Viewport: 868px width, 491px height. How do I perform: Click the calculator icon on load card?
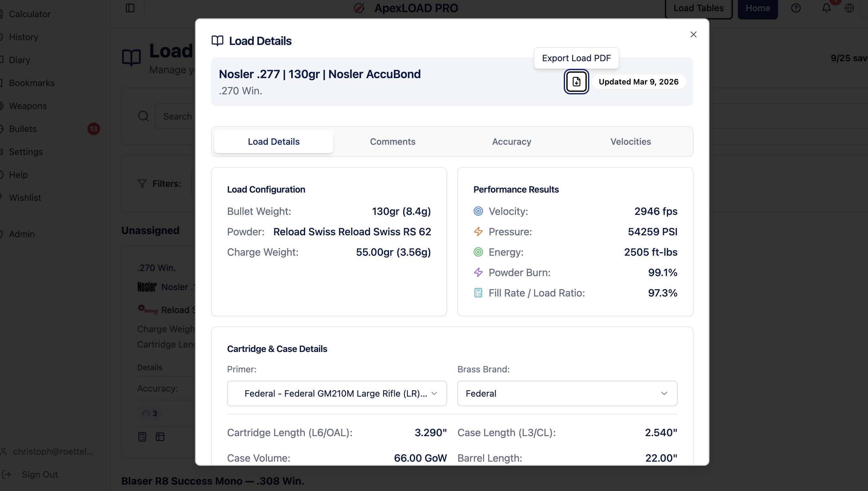click(142, 437)
